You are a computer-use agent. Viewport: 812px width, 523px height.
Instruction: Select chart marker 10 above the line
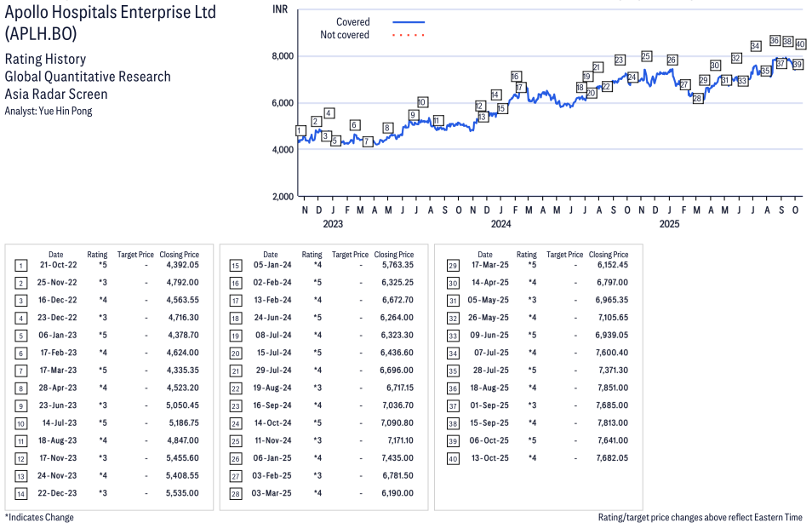[422, 102]
